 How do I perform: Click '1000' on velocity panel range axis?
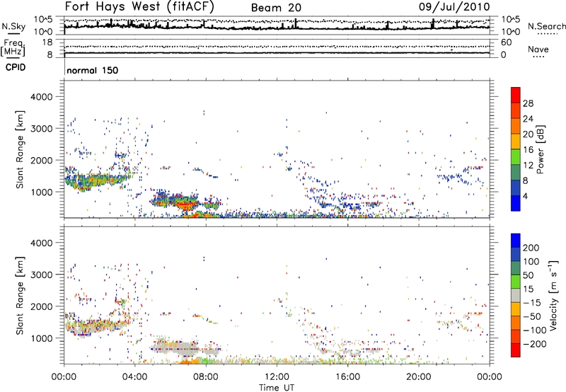point(42,338)
